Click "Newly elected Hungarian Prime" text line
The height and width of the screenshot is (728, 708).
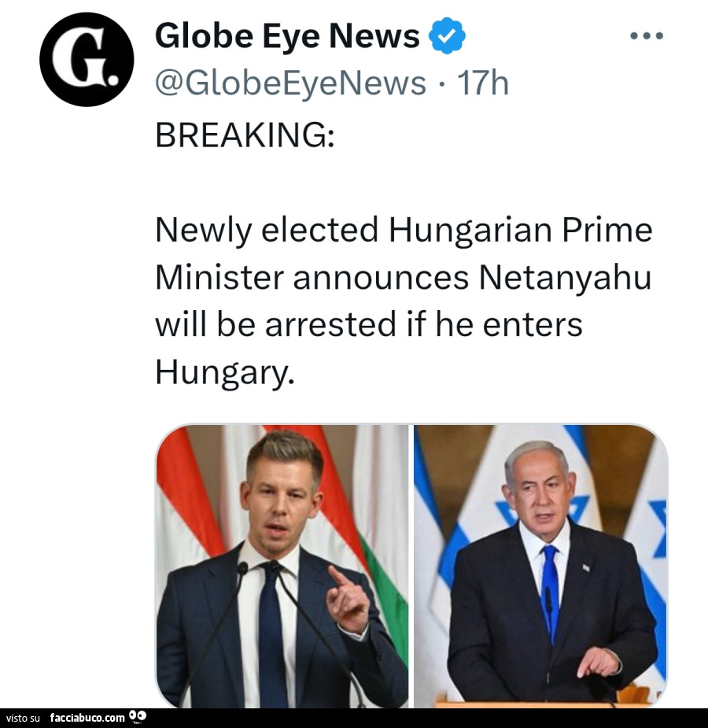click(x=404, y=230)
